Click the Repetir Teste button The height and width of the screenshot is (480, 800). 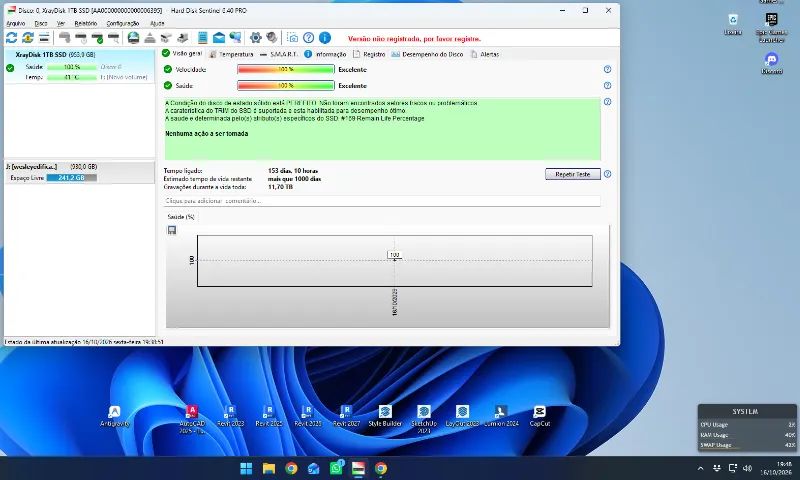(x=572, y=174)
